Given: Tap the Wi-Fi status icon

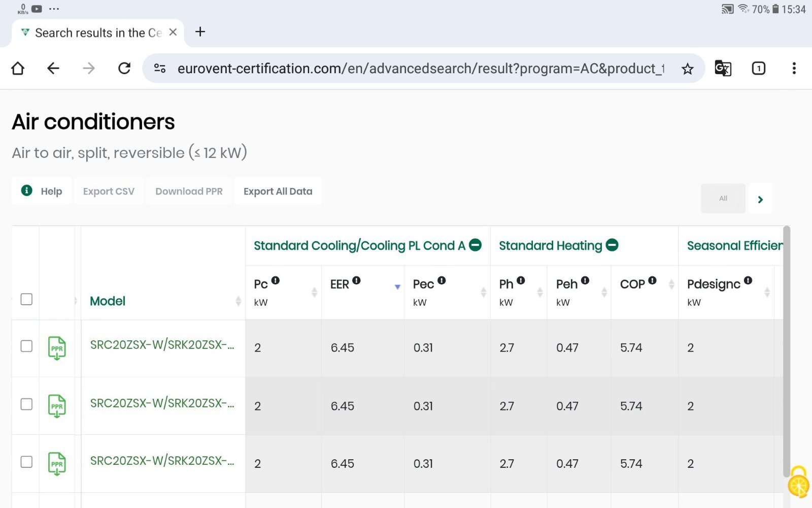Looking at the screenshot, I should [743, 9].
